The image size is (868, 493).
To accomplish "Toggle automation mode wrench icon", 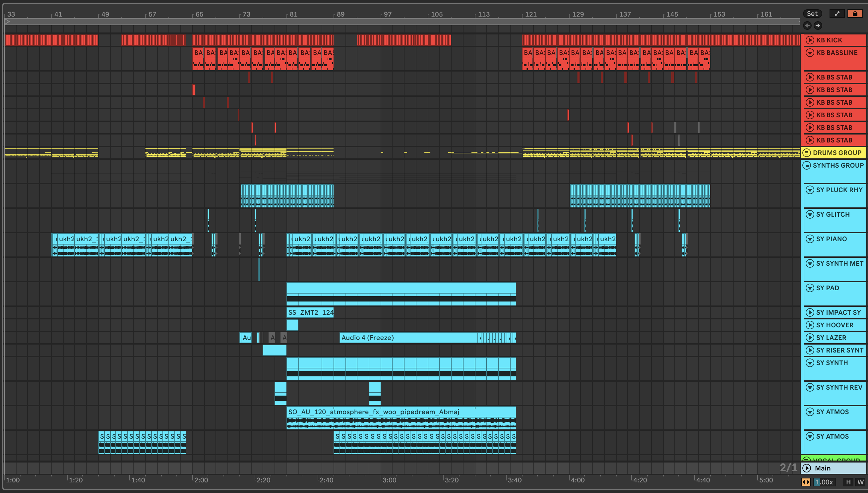I will pyautogui.click(x=837, y=14).
